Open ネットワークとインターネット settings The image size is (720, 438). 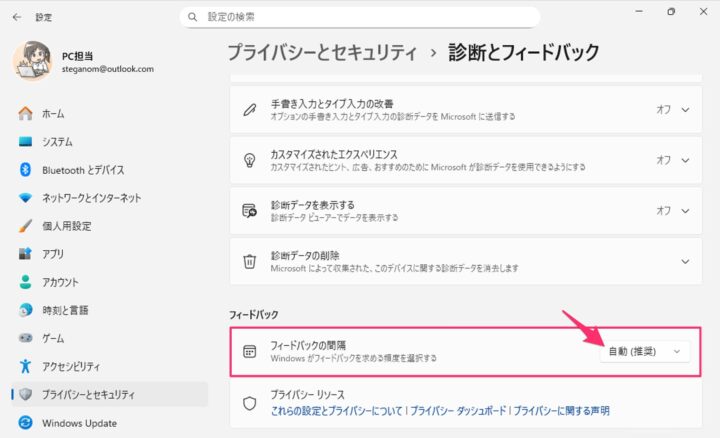[x=91, y=198]
